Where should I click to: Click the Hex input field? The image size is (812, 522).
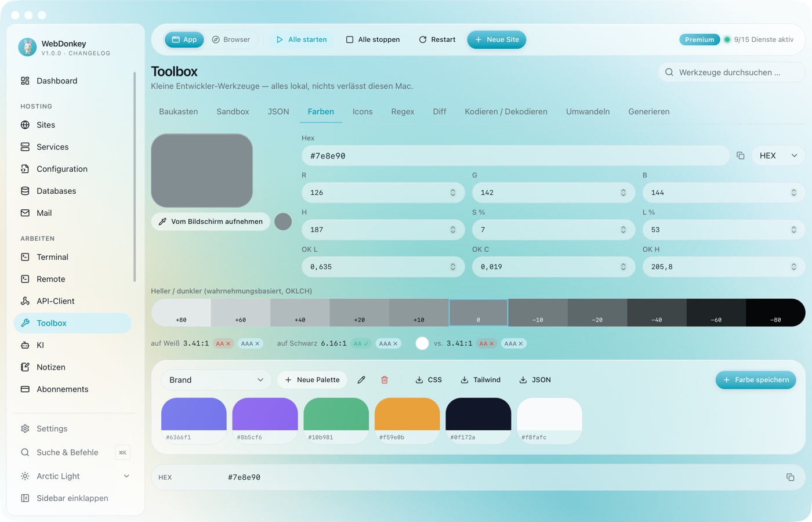[515, 155]
